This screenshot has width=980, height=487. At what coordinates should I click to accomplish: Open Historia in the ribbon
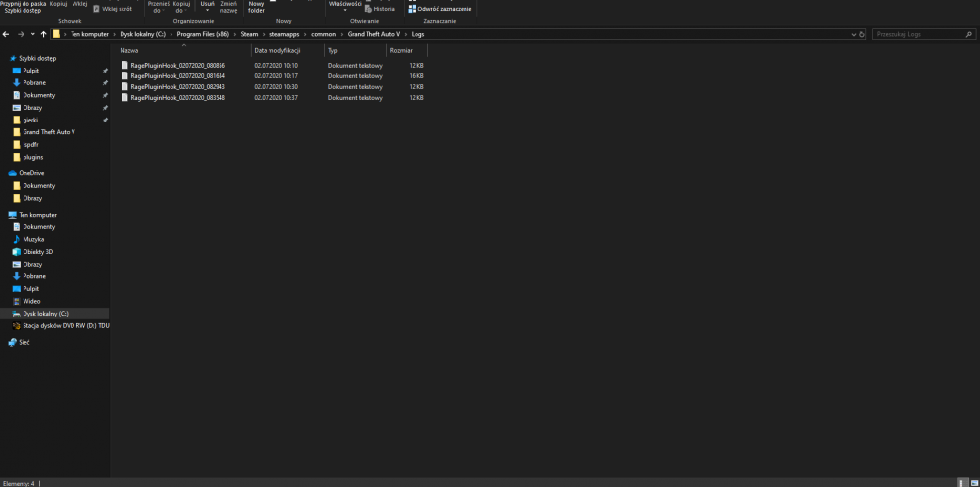pos(379,9)
